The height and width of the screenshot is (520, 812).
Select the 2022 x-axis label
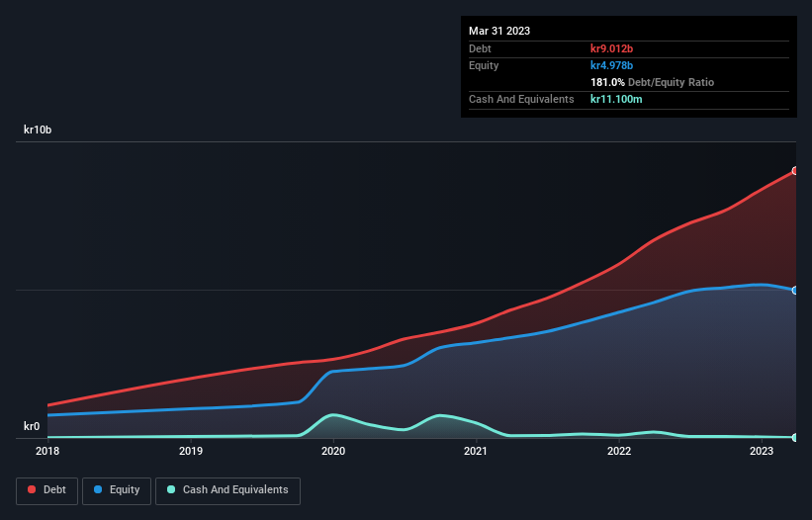point(619,451)
